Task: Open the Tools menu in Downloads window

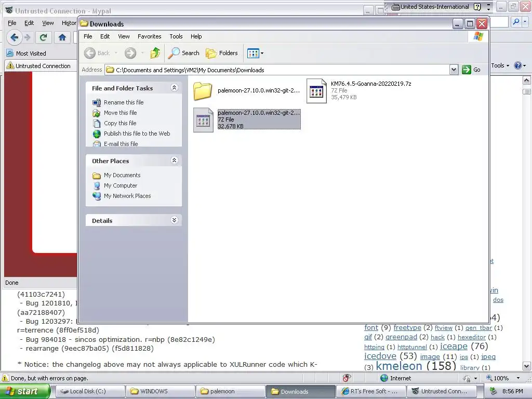Action: tap(176, 36)
